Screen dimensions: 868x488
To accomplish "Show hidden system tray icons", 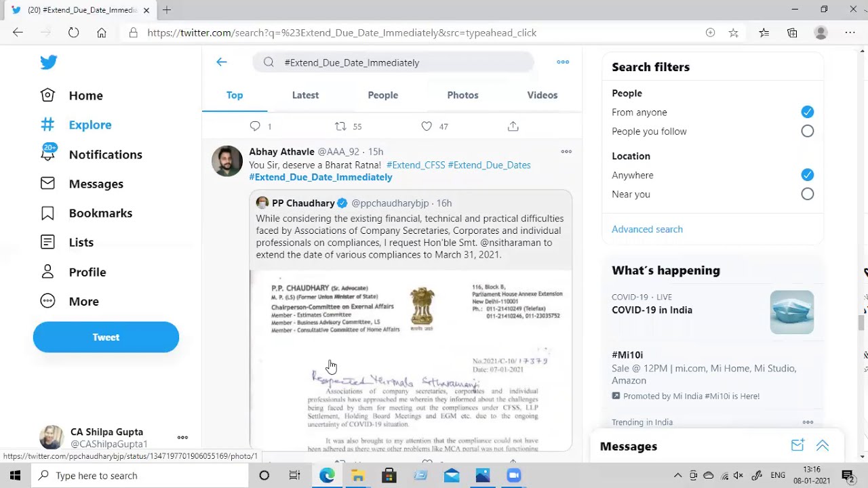I will (x=677, y=476).
